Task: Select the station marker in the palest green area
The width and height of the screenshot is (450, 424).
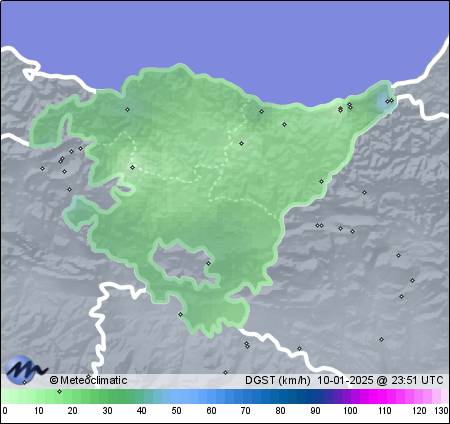Action: pos(133,167)
